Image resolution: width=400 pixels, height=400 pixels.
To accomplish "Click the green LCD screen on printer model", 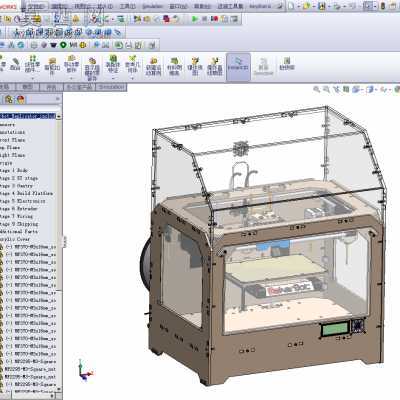I will click(335, 329).
